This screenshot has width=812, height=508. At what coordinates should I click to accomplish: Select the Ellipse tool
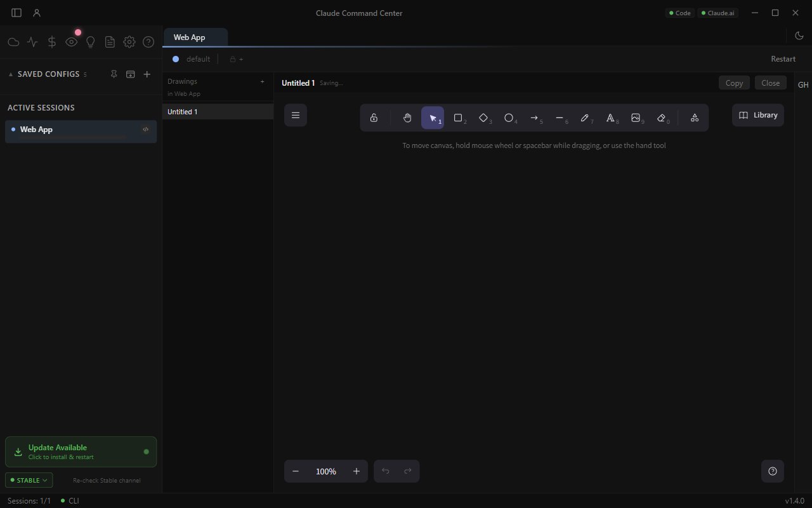[x=509, y=117]
